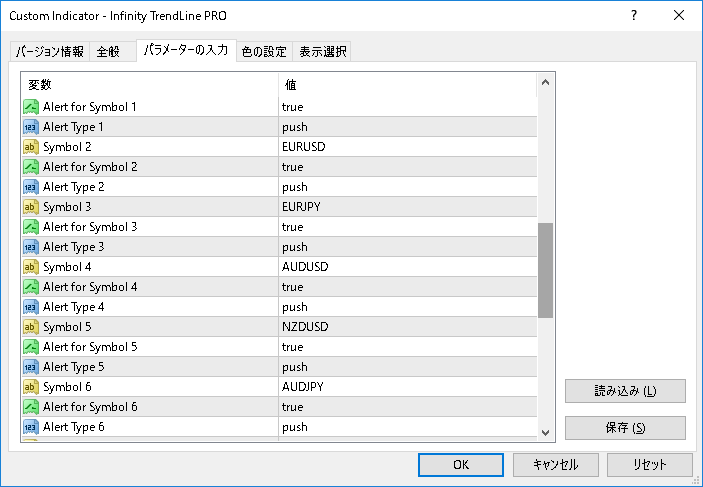Image resolution: width=703 pixels, height=487 pixels.
Task: Select the Alert for Symbol 6 variable name
Action: (x=90, y=407)
